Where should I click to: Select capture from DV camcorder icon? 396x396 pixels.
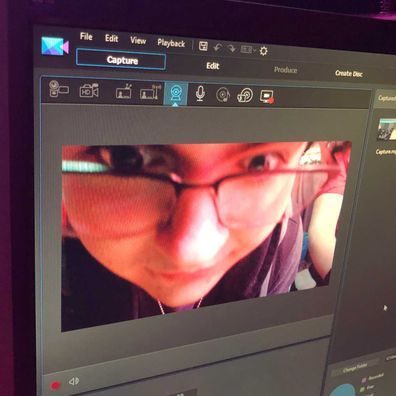(58, 89)
